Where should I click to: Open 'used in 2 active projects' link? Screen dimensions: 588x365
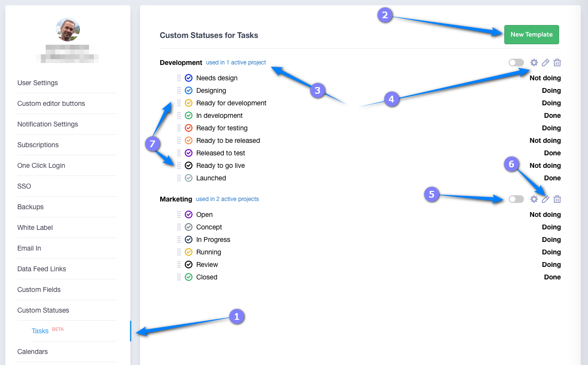[227, 199]
